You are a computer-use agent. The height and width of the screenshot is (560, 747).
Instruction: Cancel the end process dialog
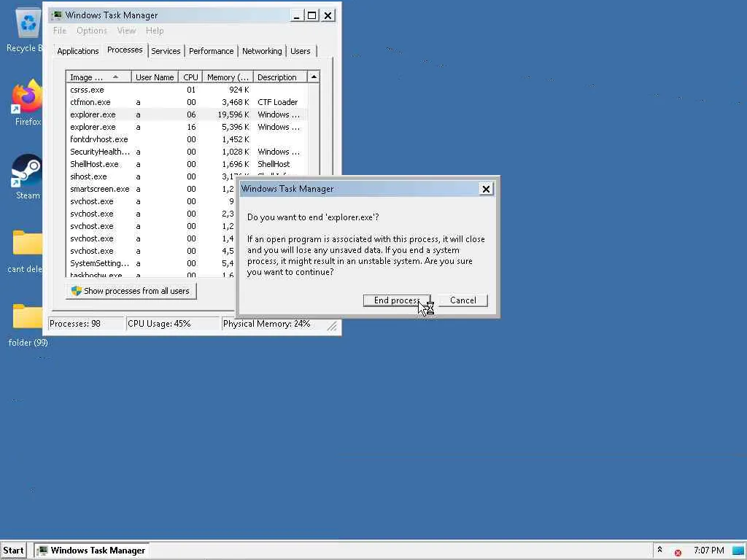[462, 300]
